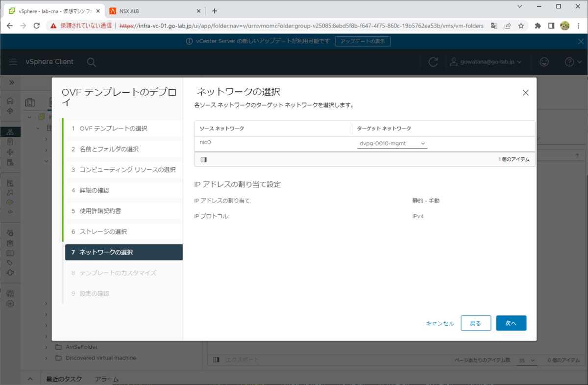Bookmark the page with the star icon
The image size is (588, 385).
pyautogui.click(x=521, y=26)
